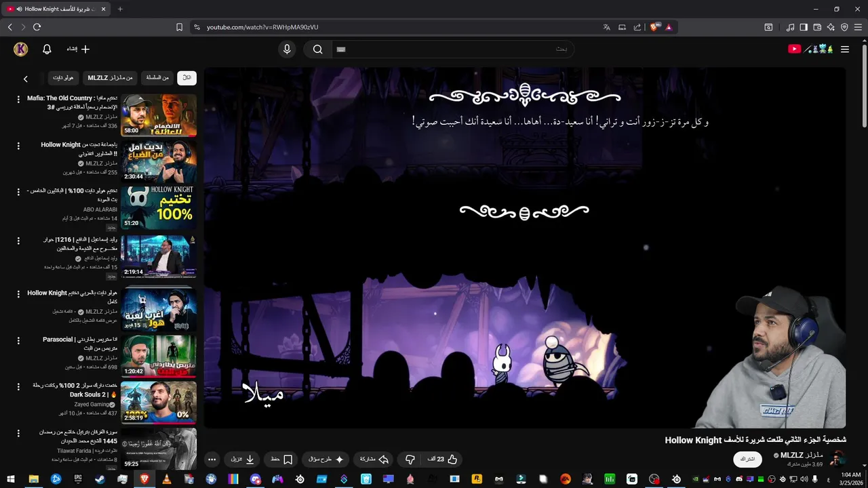Select the 'هولو نايت' filter chip

(63, 78)
